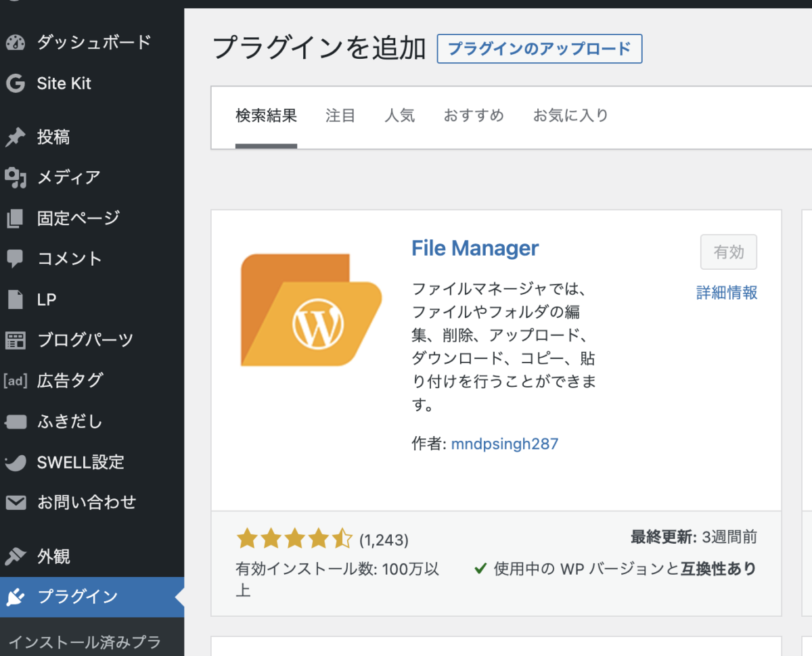812x656 pixels.
Task: Click the プラグインを追加 page heading
Action: [x=320, y=49]
